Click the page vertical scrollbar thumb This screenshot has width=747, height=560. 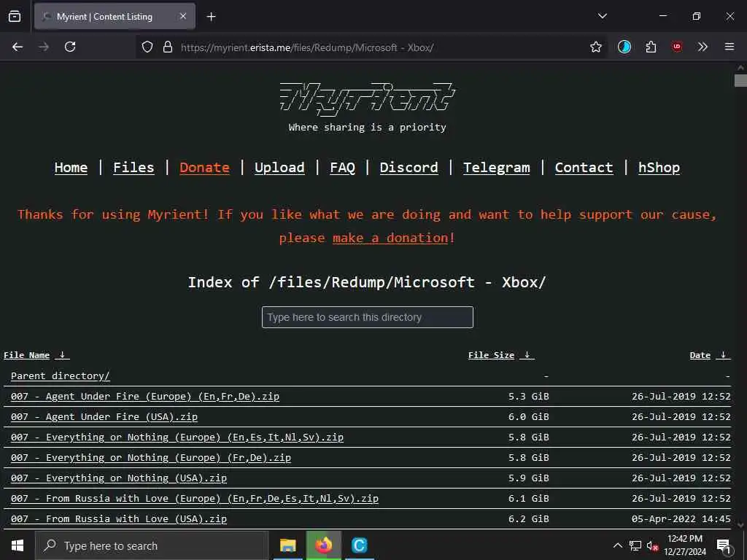click(740, 81)
